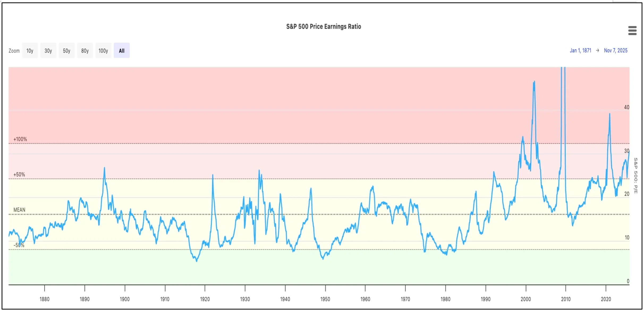Click the 40 y-axis value label
Image resolution: width=644 pixels, height=313 pixels.
[x=626, y=107]
